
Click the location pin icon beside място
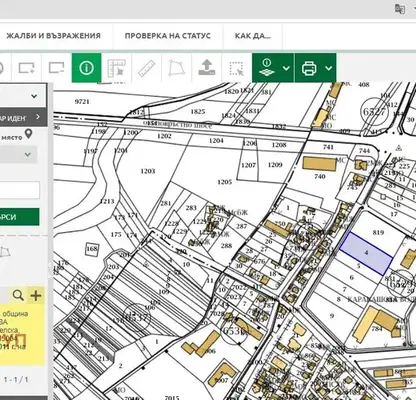[x=29, y=134]
